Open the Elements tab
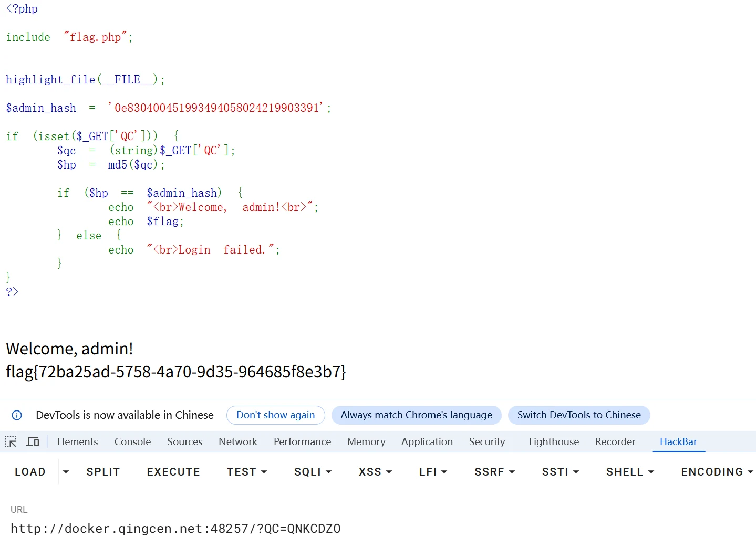Image resolution: width=756 pixels, height=537 pixels. coord(77,441)
